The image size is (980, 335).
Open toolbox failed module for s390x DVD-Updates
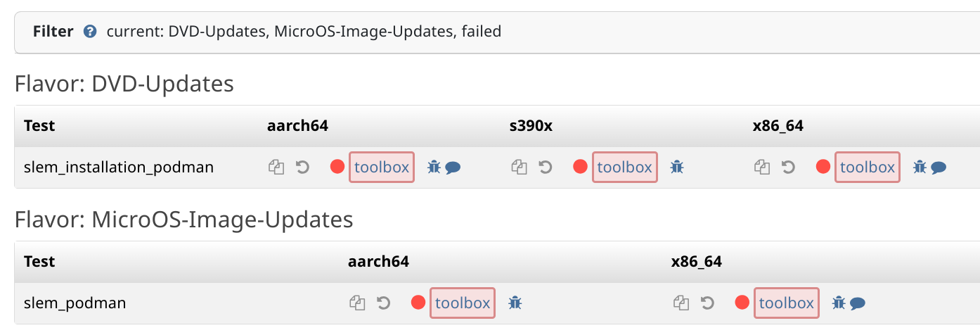(625, 167)
